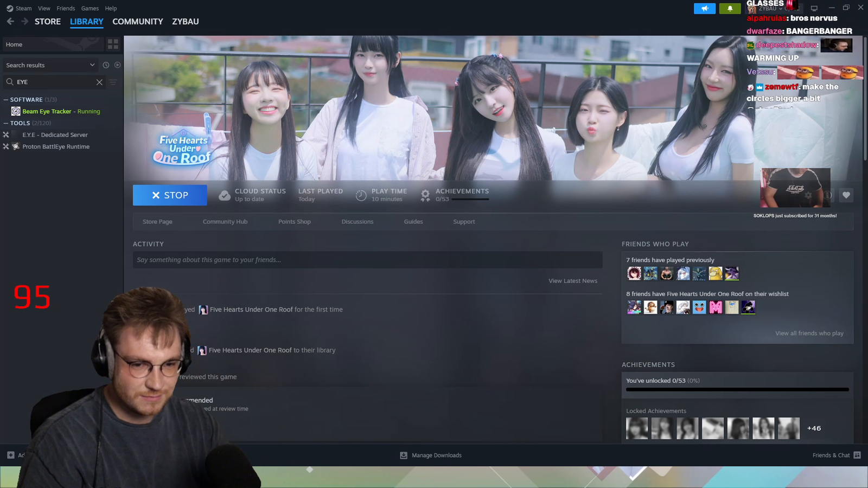Stop the running game

[x=170, y=195]
